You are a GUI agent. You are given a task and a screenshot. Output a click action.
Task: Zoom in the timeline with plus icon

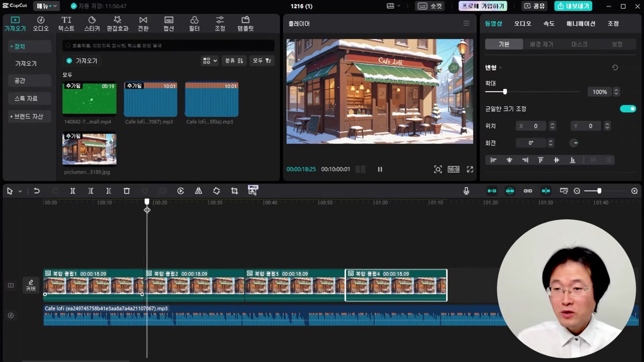pos(634,191)
